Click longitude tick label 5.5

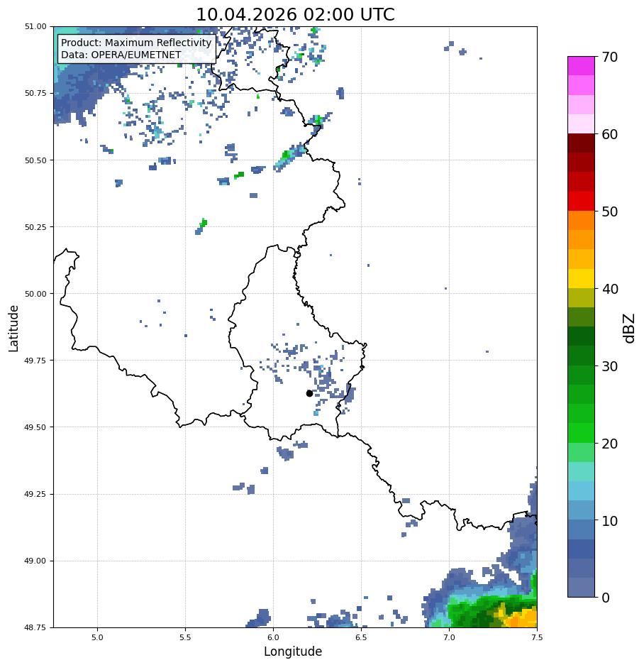[185, 637]
